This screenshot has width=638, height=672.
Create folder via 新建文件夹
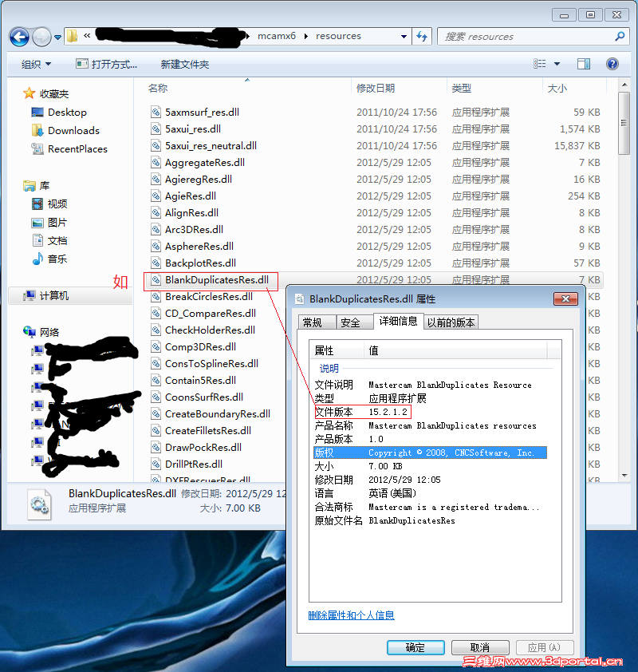(184, 65)
